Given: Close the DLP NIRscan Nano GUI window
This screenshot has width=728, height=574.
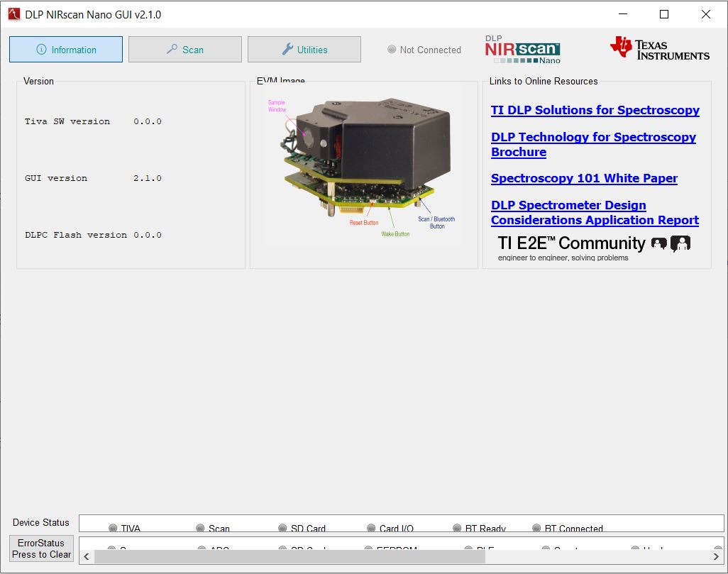Looking at the screenshot, I should (706, 14).
